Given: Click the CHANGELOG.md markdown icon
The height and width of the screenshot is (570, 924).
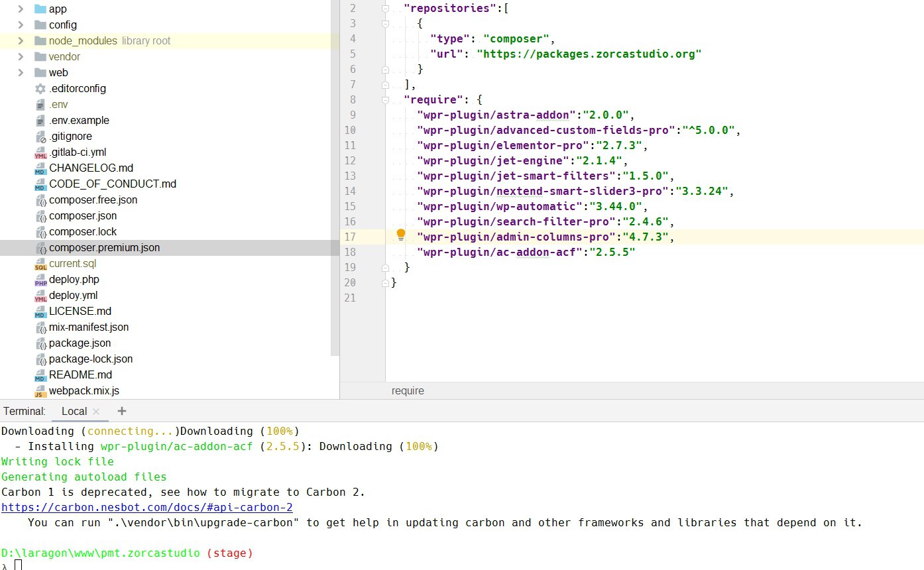Looking at the screenshot, I should 40,168.
